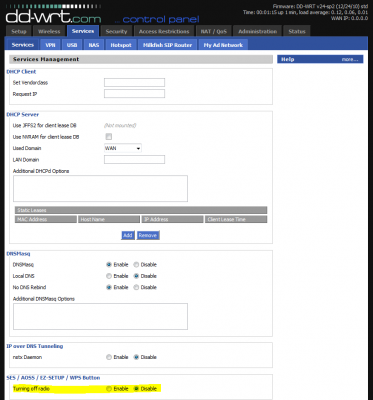Image resolution: width=373 pixels, height=400 pixels.
Task: Focus the Request IP input field
Action: (x=134, y=94)
